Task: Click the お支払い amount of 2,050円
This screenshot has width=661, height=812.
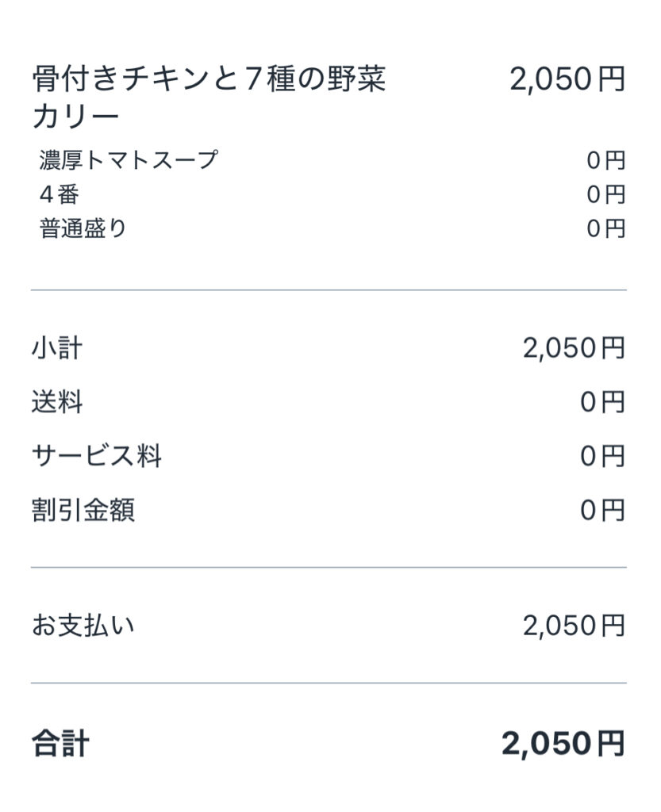Action: 573,626
